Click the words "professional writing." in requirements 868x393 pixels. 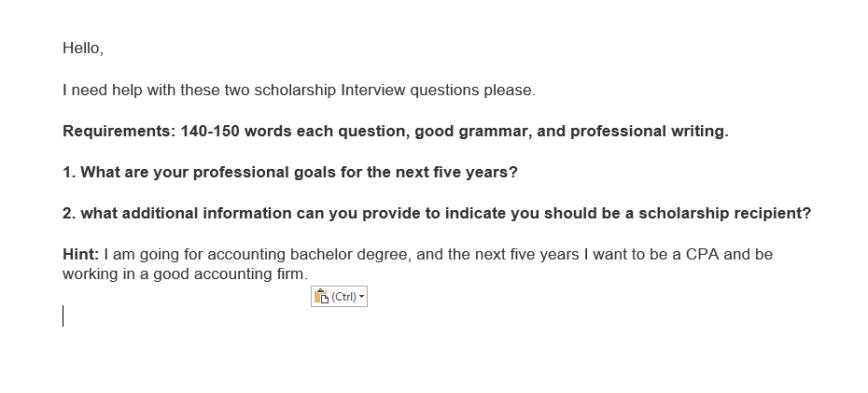coord(650,132)
